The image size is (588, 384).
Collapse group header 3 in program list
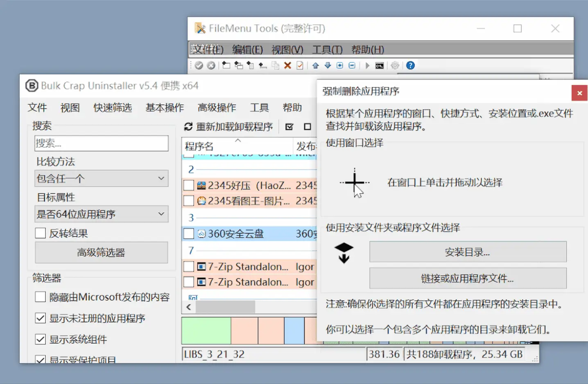[191, 218]
